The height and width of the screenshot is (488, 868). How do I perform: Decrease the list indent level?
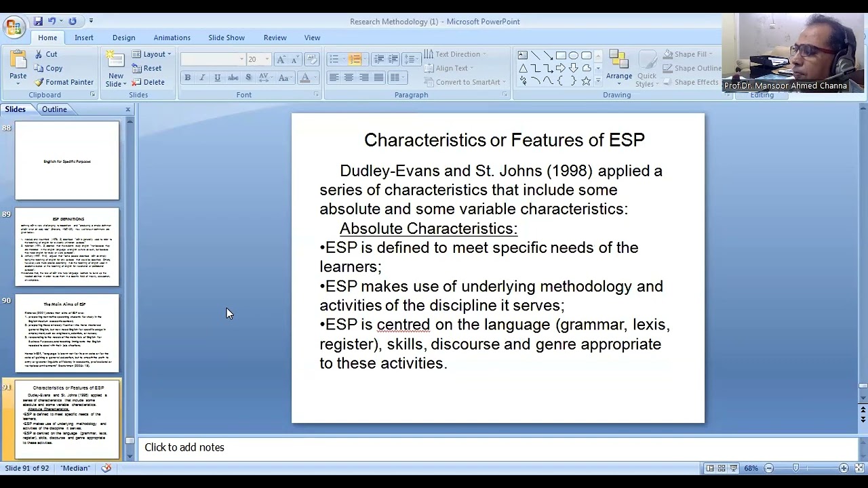pos(379,59)
